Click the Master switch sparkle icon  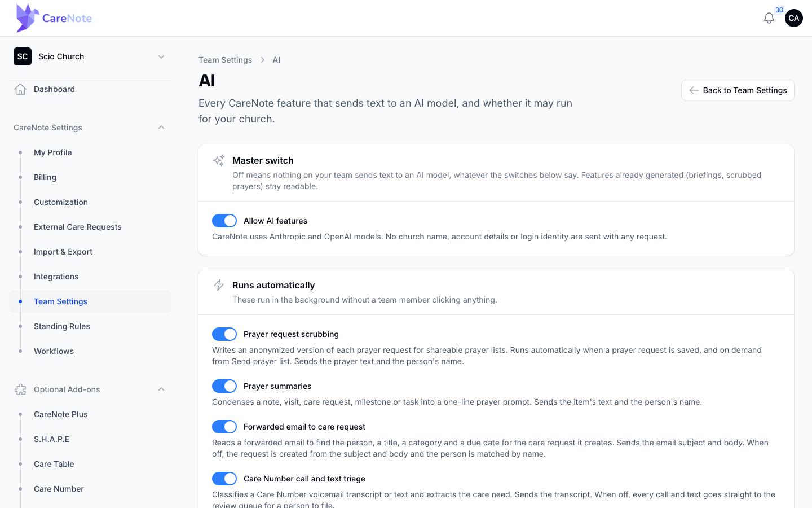[219, 160]
